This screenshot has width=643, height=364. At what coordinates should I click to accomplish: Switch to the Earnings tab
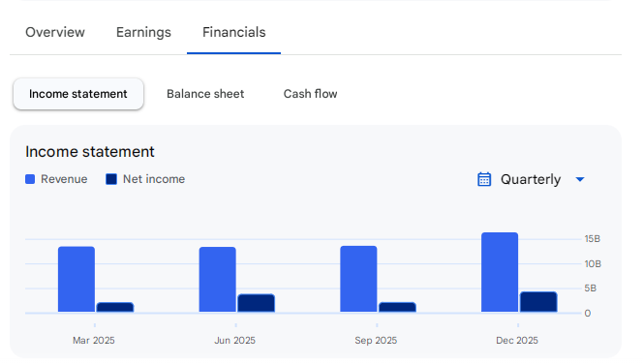click(143, 32)
